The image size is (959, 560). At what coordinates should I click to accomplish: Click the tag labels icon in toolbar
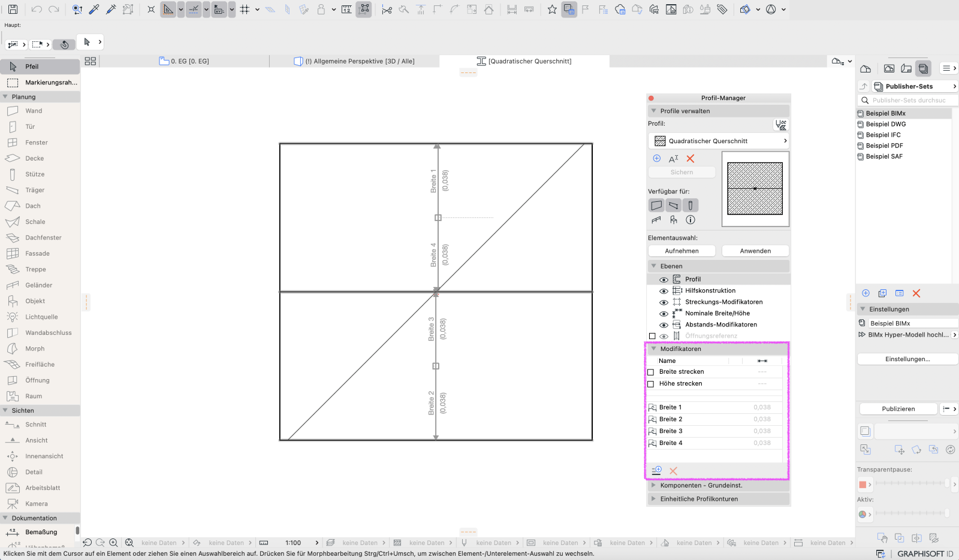722,10
